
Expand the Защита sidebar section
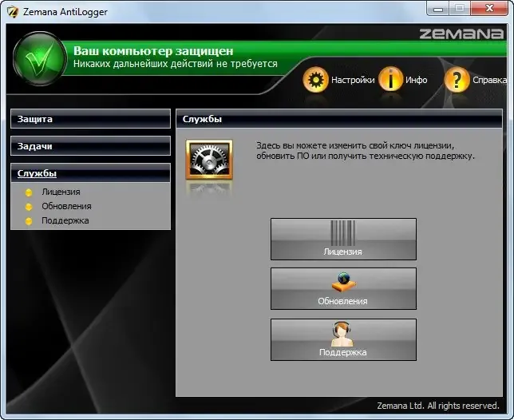pos(90,119)
